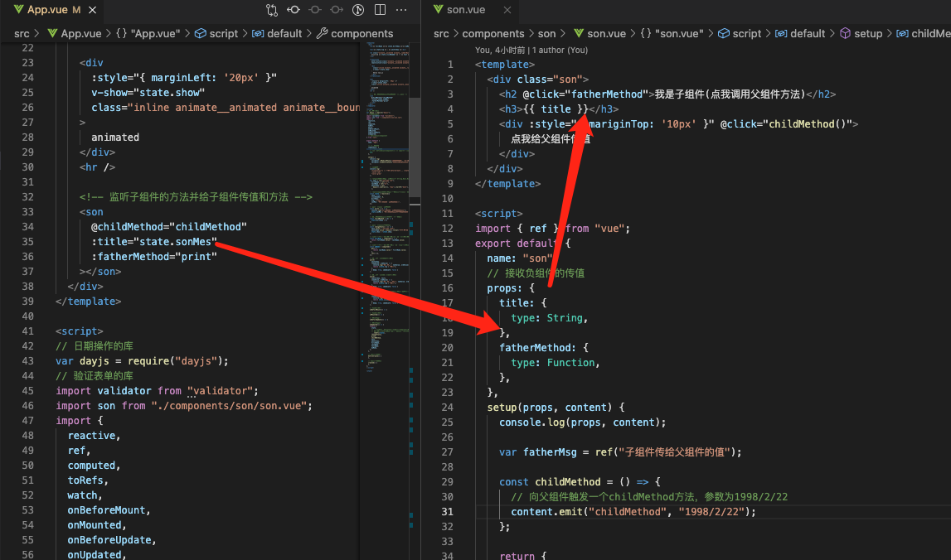Click src breadcrumb in right editor
951x560 pixels.
442,33
